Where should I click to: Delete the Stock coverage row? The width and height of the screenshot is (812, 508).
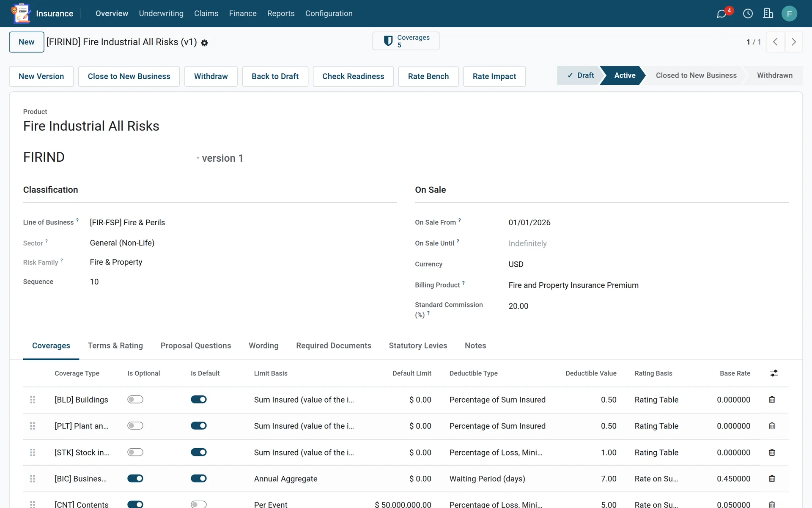coord(772,453)
